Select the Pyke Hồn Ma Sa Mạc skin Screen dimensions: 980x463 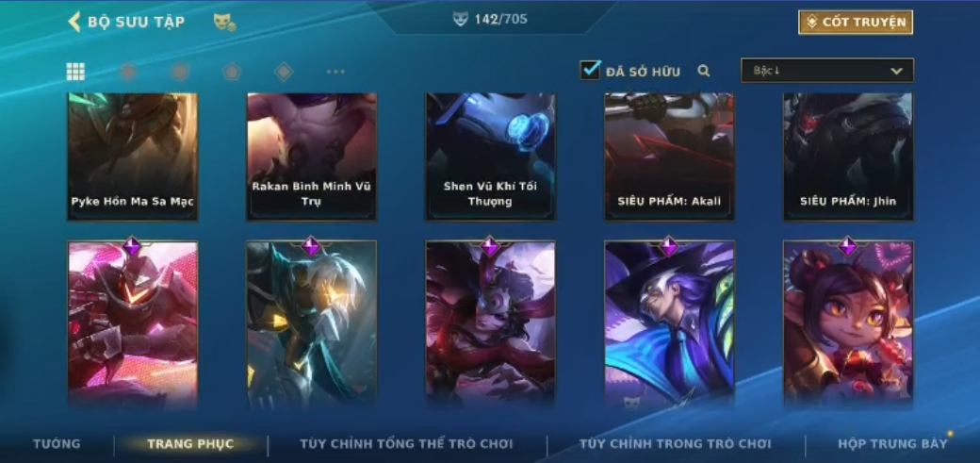[x=133, y=157]
